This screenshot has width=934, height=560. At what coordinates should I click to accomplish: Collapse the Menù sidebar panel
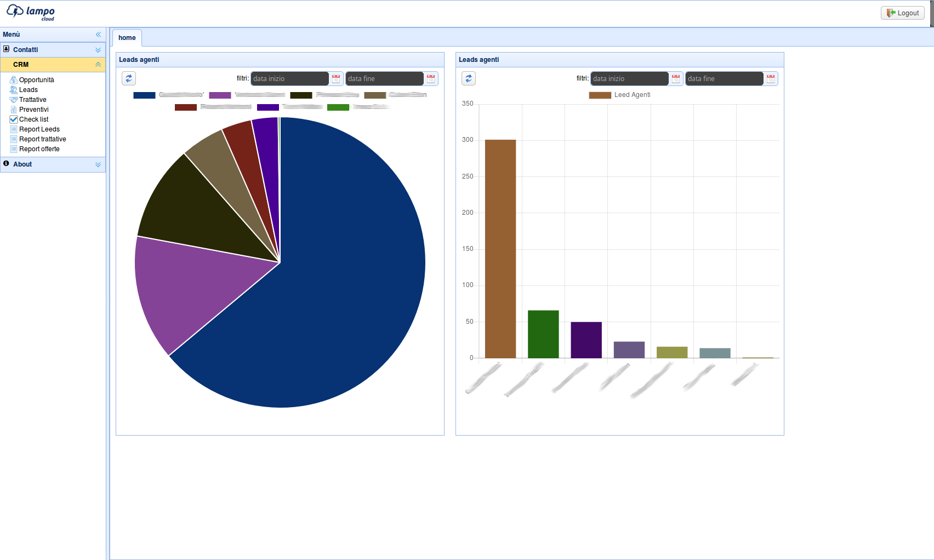[x=98, y=35]
